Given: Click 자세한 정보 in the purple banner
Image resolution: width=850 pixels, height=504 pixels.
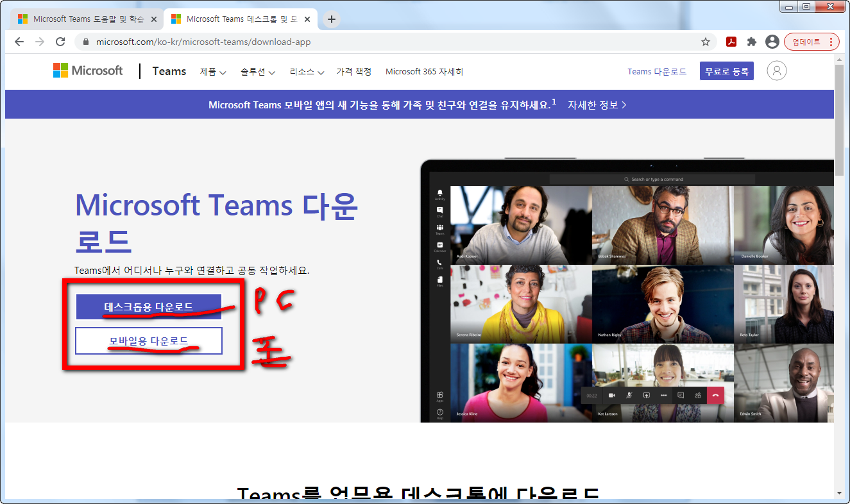Looking at the screenshot, I should tap(597, 105).
